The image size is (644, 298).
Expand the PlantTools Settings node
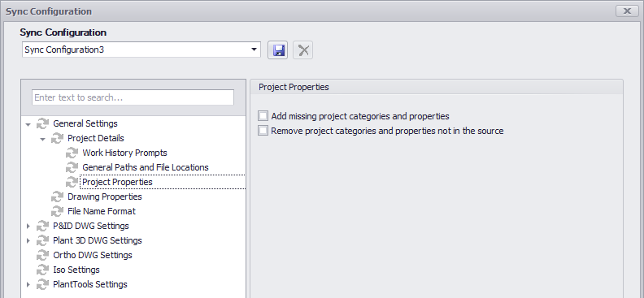(x=28, y=284)
